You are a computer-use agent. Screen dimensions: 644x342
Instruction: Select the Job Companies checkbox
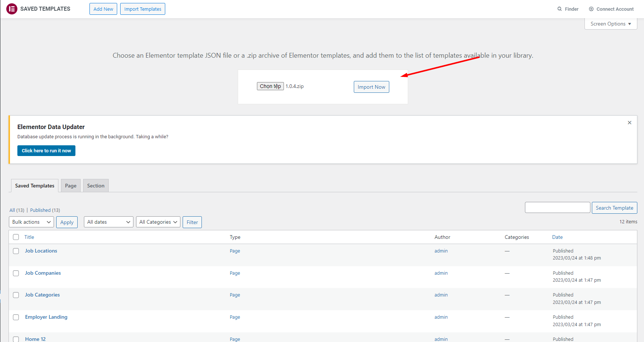[x=16, y=273]
